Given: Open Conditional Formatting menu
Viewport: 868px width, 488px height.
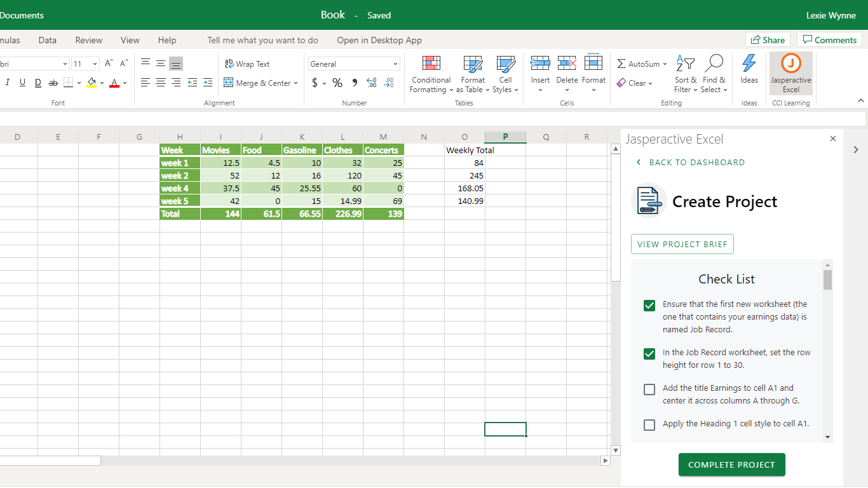Looking at the screenshot, I should [x=431, y=74].
